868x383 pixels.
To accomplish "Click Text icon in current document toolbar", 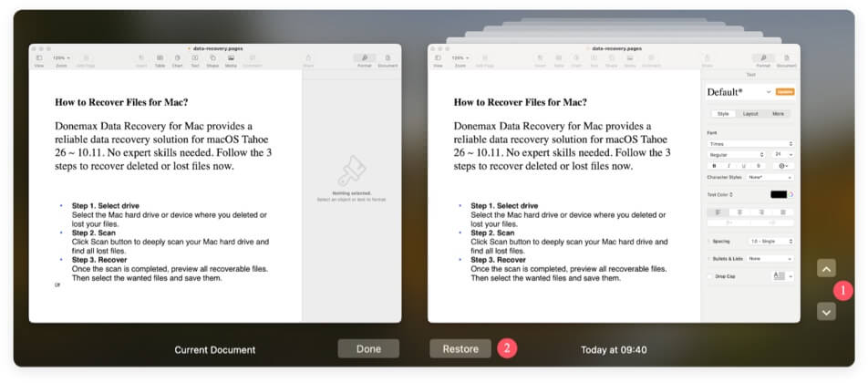I will click(x=195, y=57).
